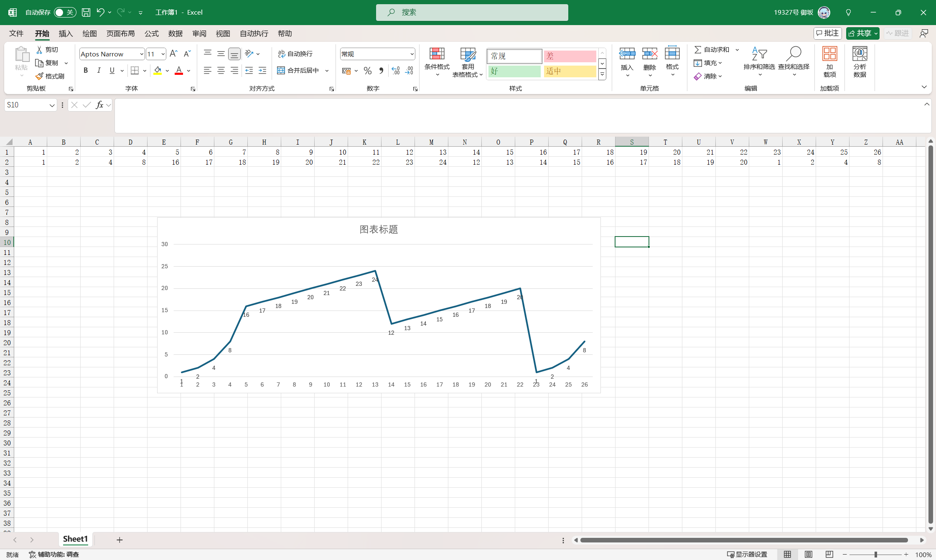The image size is (936, 560).
Task: Open 显示器设置 display settings
Action: tap(747, 555)
